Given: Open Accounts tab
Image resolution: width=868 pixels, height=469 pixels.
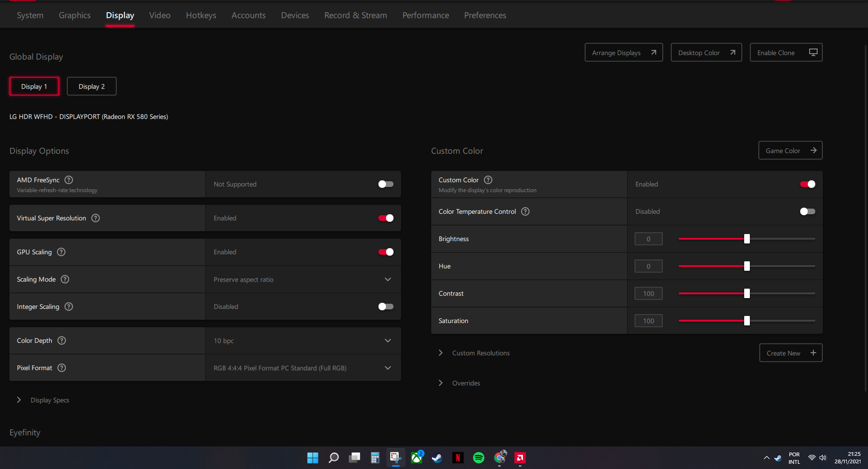Looking at the screenshot, I should [249, 15].
